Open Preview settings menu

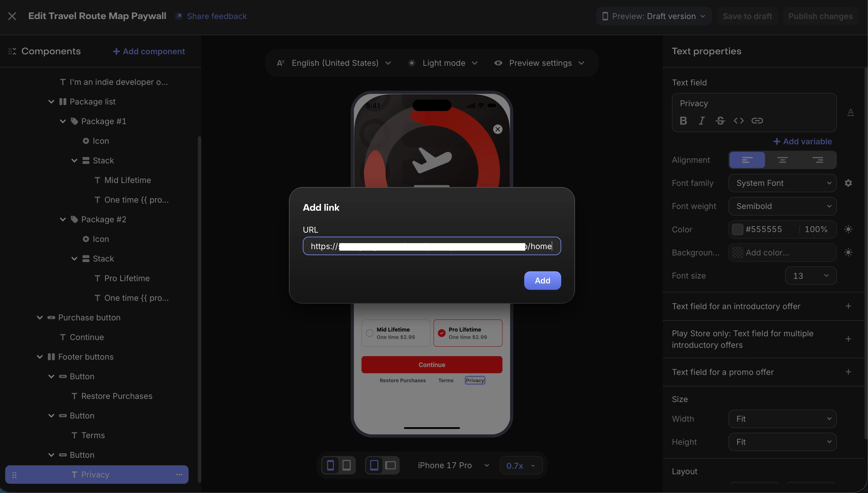540,63
